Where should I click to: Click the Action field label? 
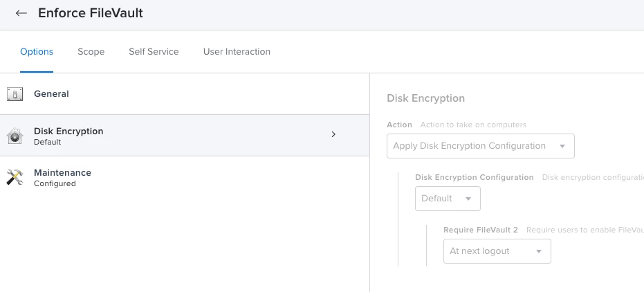(x=399, y=125)
